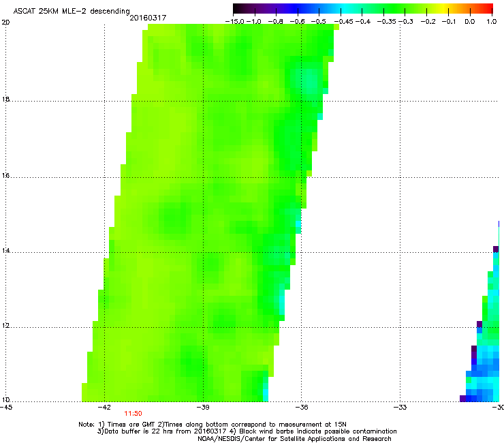Click the NOAA/NESDIS credit line
Image resolution: width=504 pixels, height=443 pixels.
(x=294, y=439)
